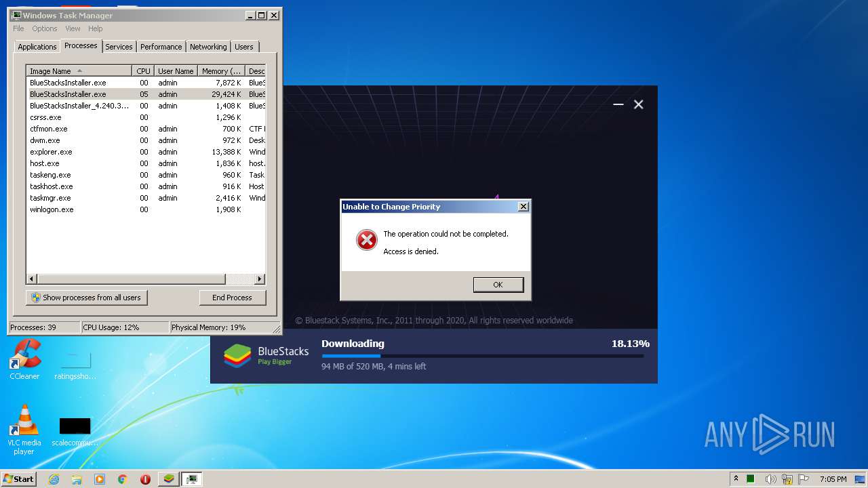The height and width of the screenshot is (488, 868).
Task: Launch Internet Explorer from taskbar
Action: tap(54, 479)
